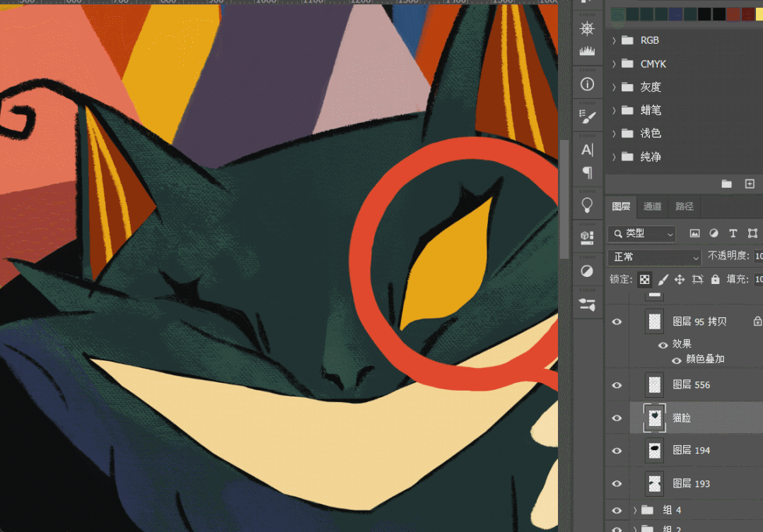Hide the 猫脸 layer
Image resolution: width=763 pixels, height=532 pixels.
tap(617, 418)
